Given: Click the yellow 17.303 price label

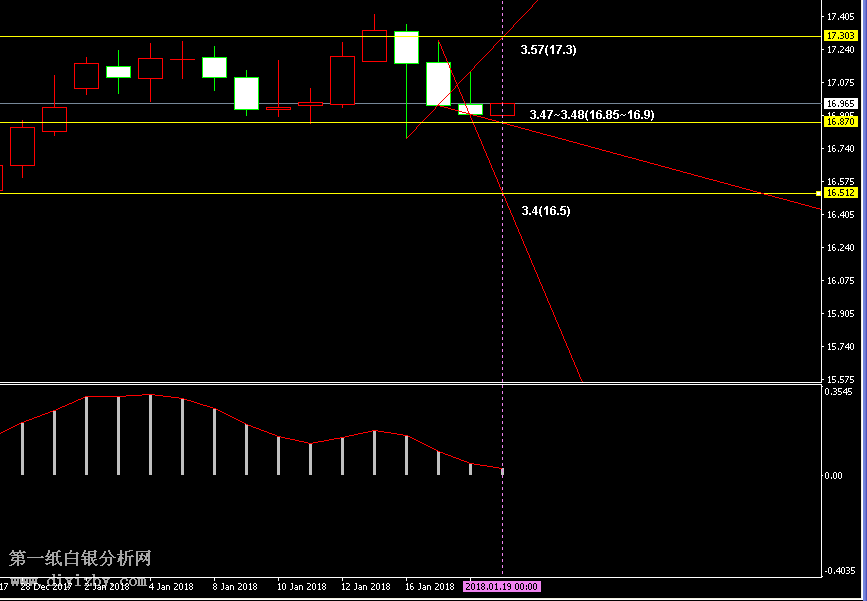Looking at the screenshot, I should tap(839, 36).
